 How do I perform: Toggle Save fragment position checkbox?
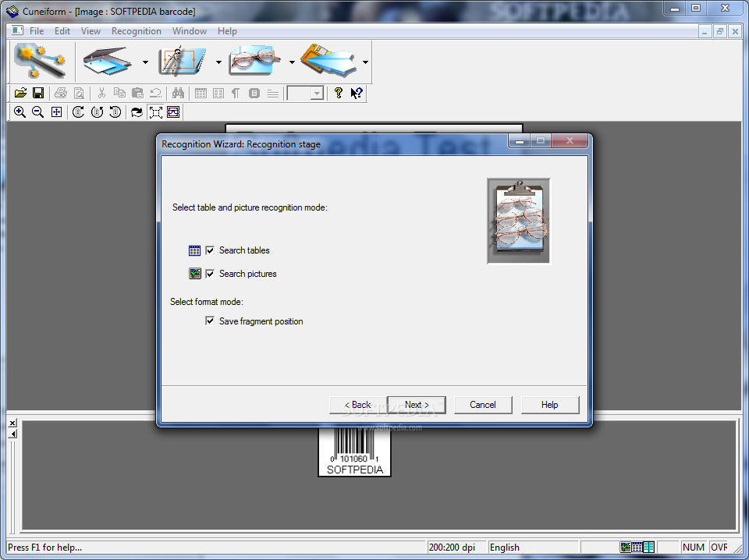(x=210, y=321)
